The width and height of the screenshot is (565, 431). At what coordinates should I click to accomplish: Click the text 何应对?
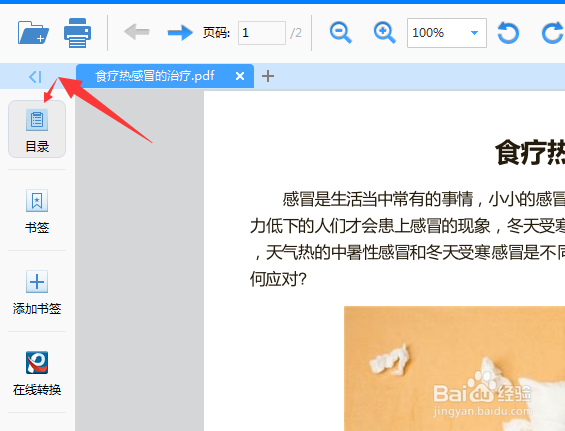pyautogui.click(x=278, y=279)
